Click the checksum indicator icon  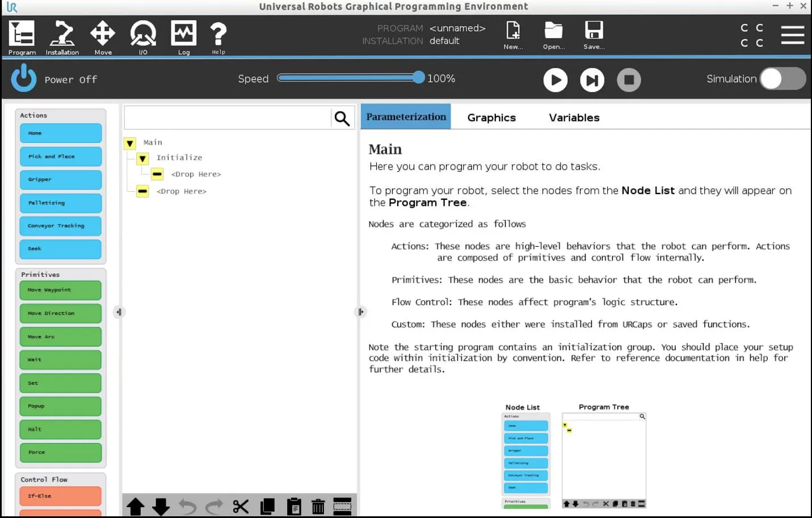pos(752,35)
